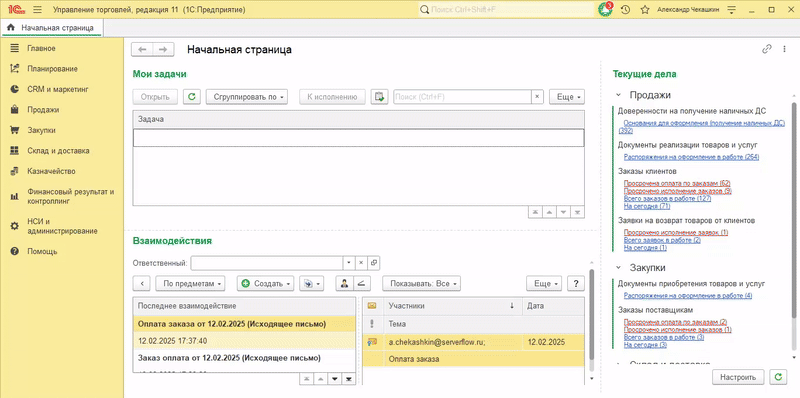Open notifications bell with red badge
The image size is (800, 398).
606,10
